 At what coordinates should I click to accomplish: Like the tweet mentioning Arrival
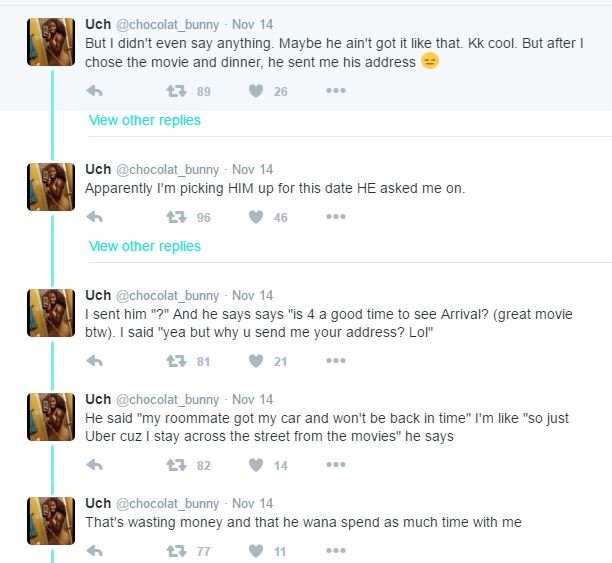click(x=255, y=361)
